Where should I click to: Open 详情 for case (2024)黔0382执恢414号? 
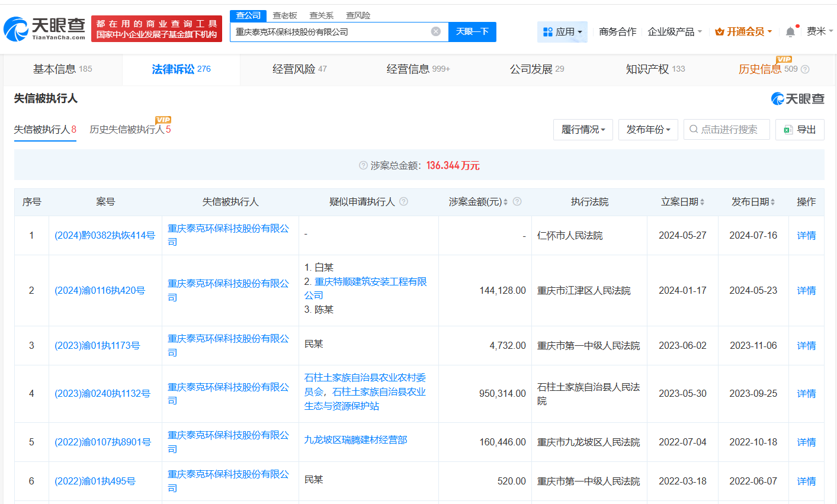click(x=806, y=235)
